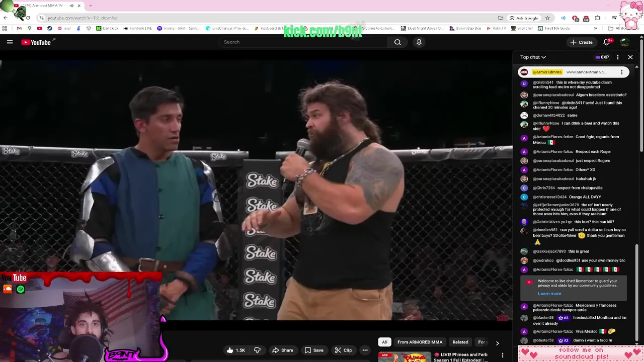Dislike the video with thumbs-down button
644x362 pixels.
pos(257,350)
